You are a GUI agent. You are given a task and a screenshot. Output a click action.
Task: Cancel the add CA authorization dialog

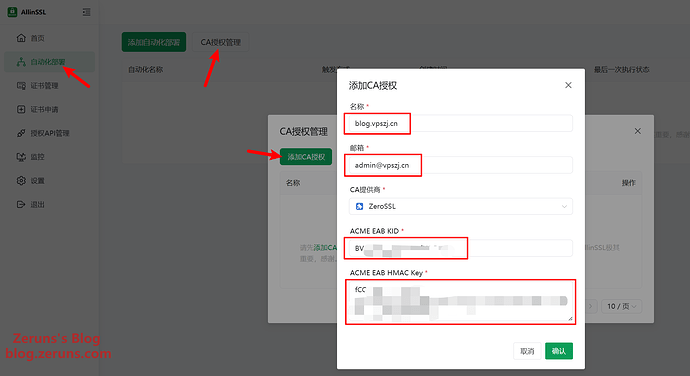click(x=527, y=351)
